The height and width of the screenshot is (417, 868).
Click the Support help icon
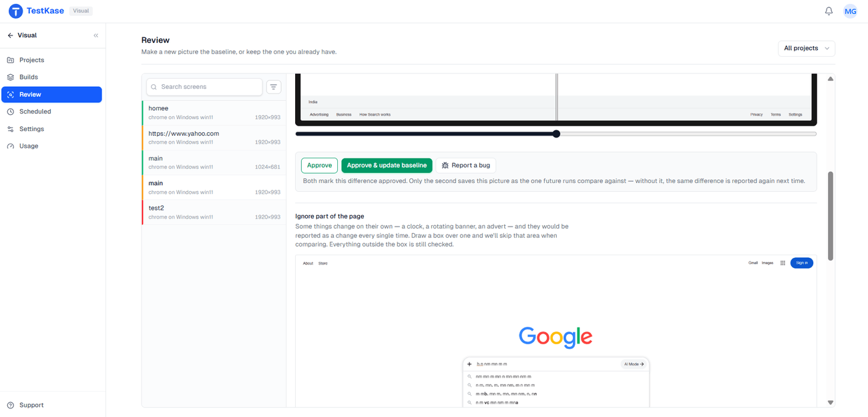11,405
